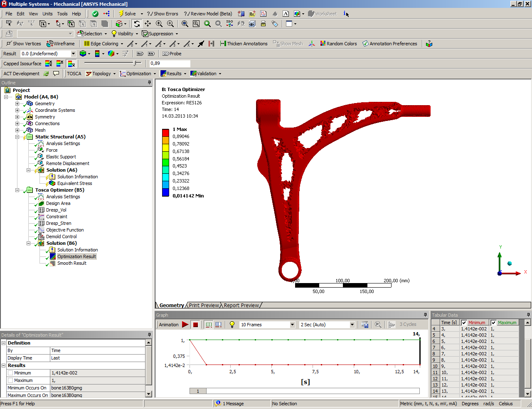Click the distributed frames icon
532x409 pixels.
click(x=209, y=325)
